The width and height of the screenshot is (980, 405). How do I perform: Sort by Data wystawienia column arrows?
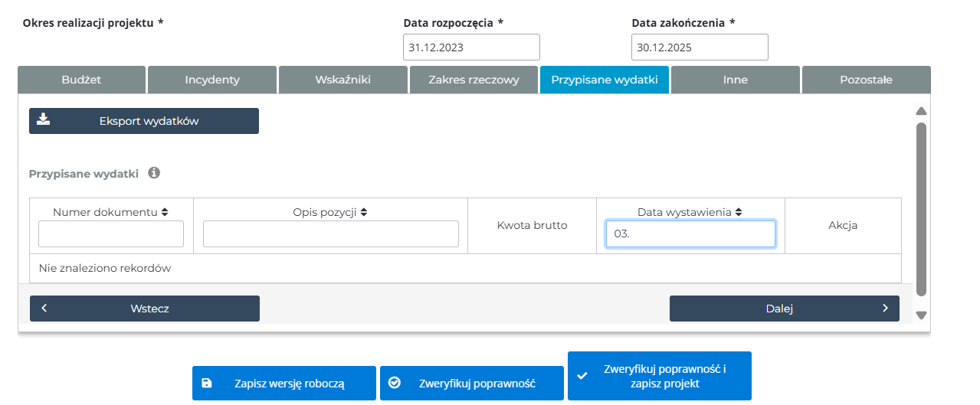[738, 212]
